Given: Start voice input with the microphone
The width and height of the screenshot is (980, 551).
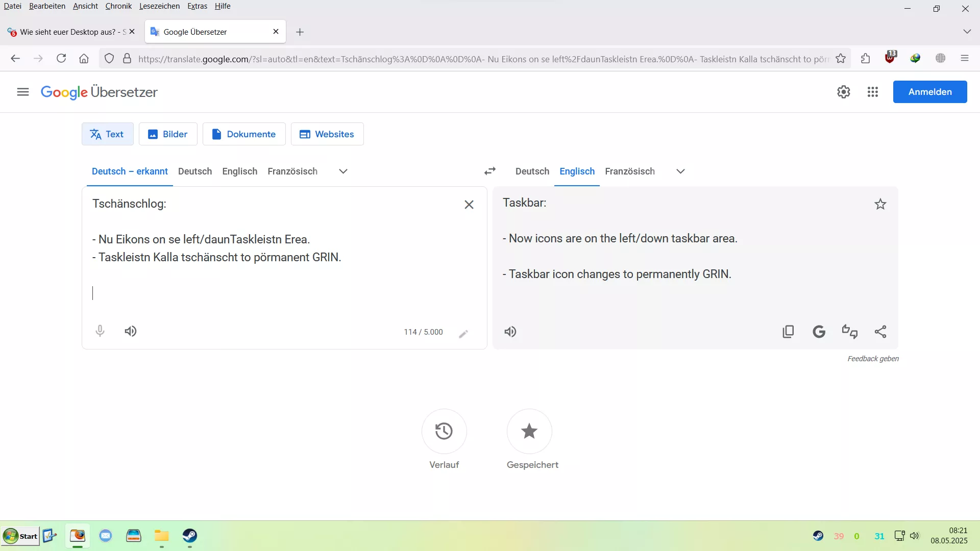Looking at the screenshot, I should click(100, 331).
